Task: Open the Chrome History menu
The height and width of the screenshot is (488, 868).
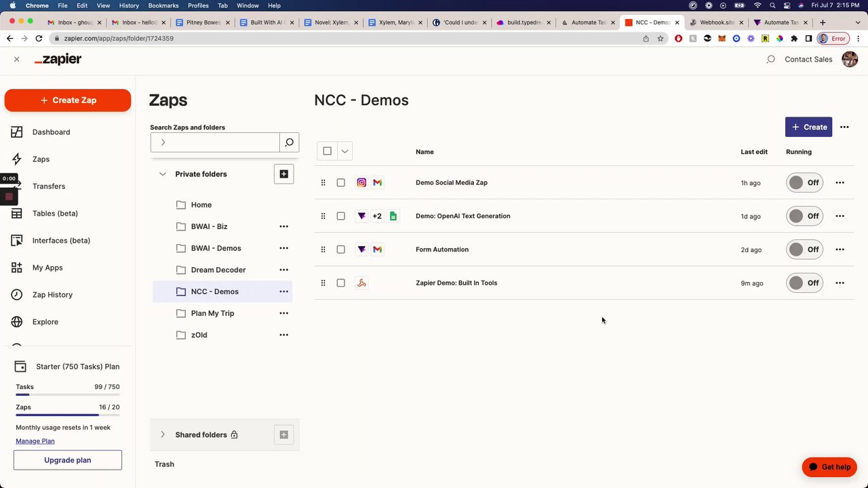Action: pyautogui.click(x=129, y=5)
